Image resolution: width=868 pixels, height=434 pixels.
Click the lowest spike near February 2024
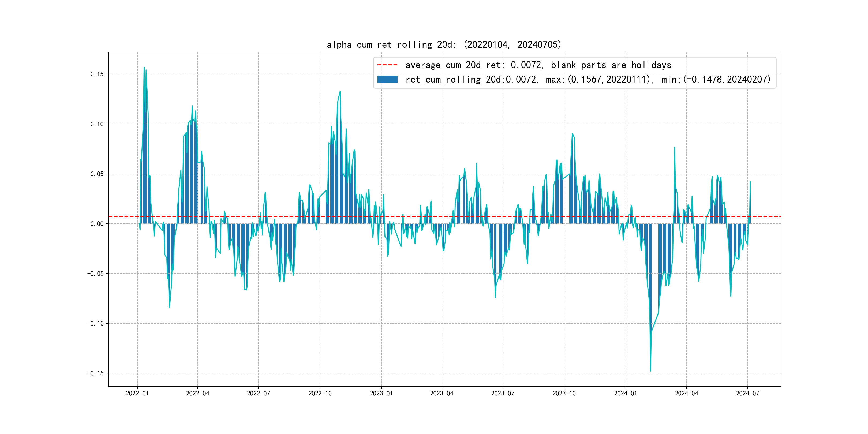650,370
